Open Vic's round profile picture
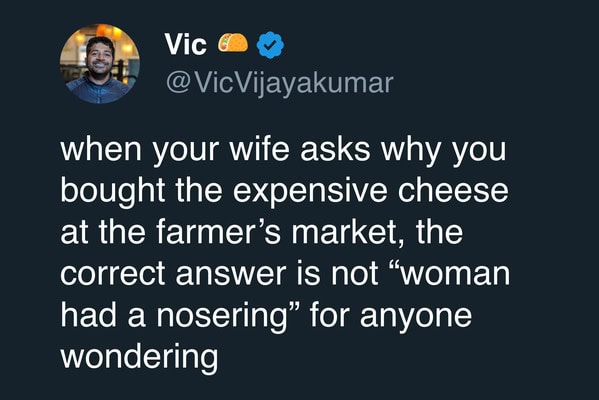 click(100, 64)
